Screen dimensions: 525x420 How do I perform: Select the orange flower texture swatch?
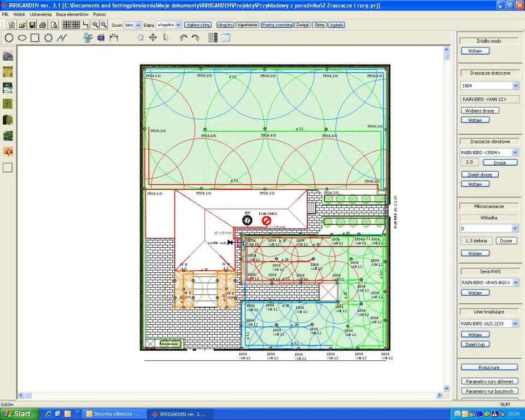[8, 151]
